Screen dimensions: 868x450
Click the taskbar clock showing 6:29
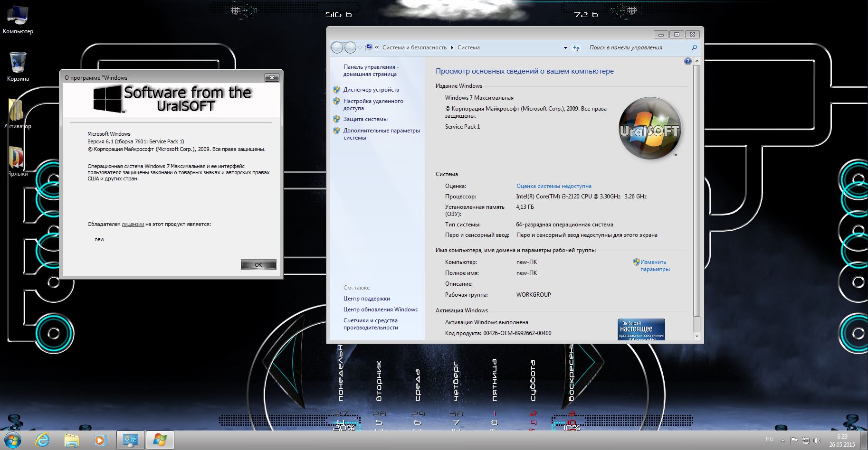click(842, 441)
